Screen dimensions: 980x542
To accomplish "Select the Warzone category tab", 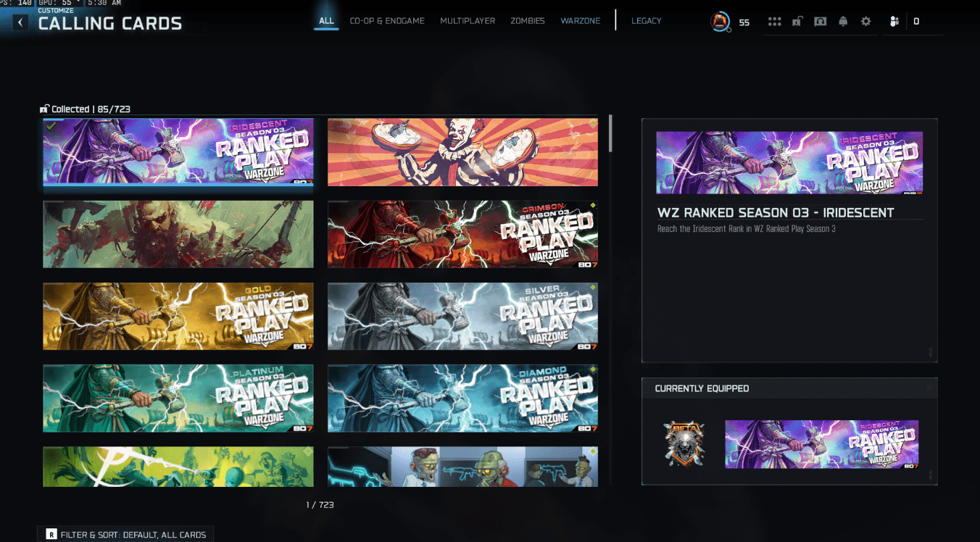I will click(x=581, y=21).
